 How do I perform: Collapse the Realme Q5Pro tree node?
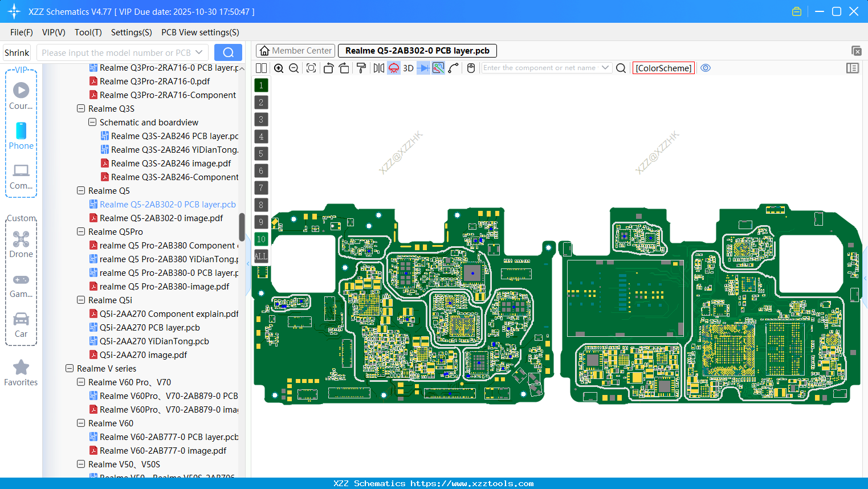tap(81, 231)
